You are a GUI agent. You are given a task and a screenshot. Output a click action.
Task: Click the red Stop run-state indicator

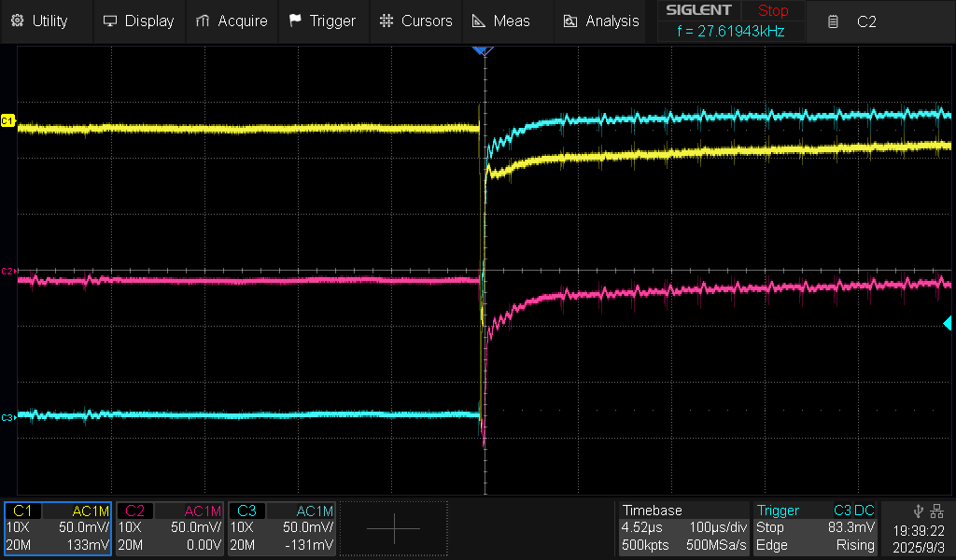772,11
